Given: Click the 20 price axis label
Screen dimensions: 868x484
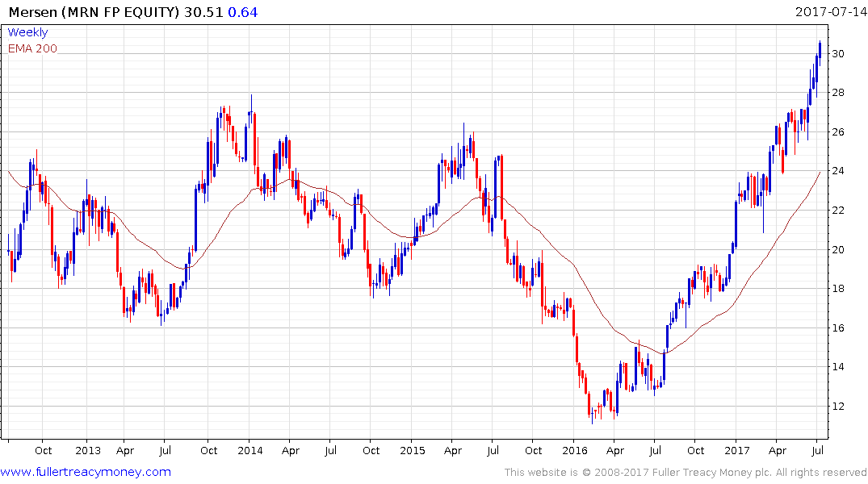Looking at the screenshot, I should pyautogui.click(x=838, y=249).
